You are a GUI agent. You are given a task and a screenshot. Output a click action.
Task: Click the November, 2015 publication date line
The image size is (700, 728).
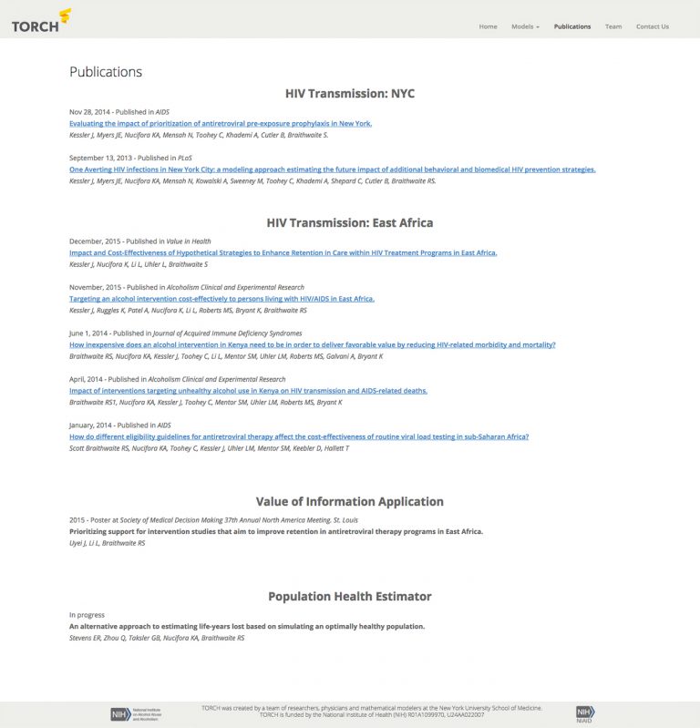coord(187,287)
